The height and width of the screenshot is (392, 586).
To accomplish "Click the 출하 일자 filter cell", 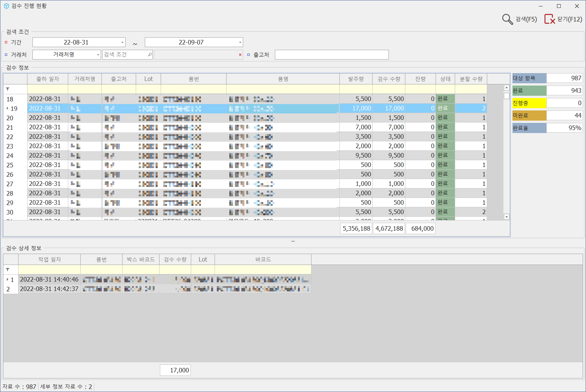I will [x=48, y=89].
